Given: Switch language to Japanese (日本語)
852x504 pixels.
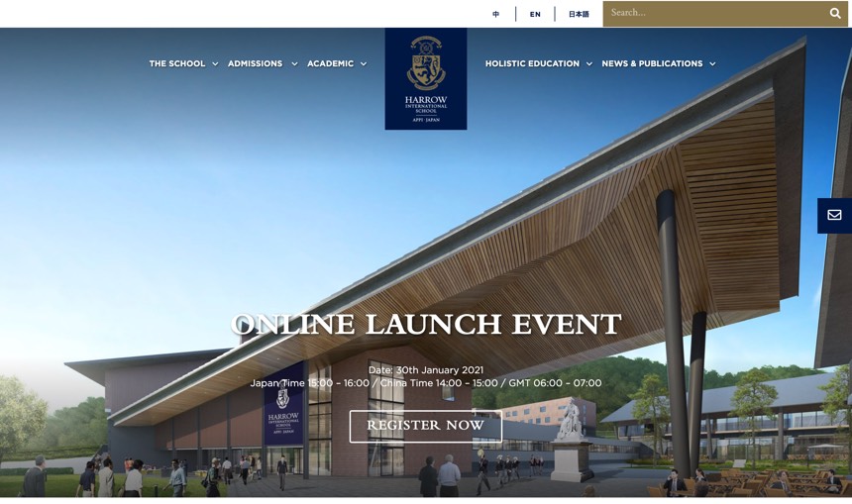Looking at the screenshot, I should click(579, 14).
